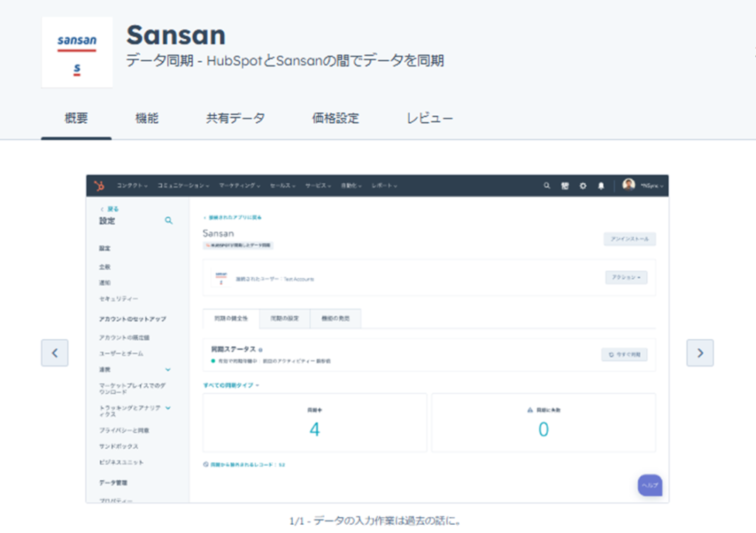The height and width of the screenshot is (533, 756).
Task: Go to the 価格設定 pricing tab
Action: [335, 118]
